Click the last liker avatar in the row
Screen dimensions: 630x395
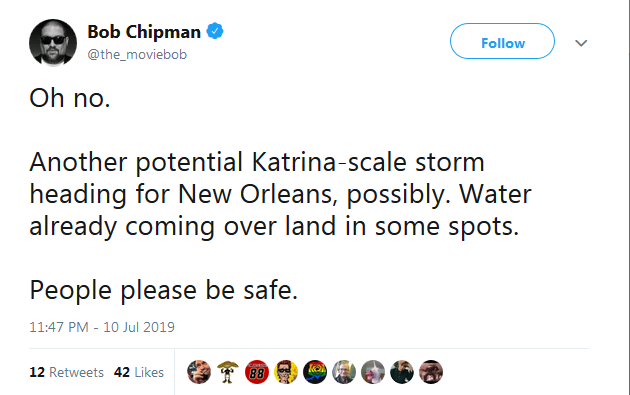431,372
